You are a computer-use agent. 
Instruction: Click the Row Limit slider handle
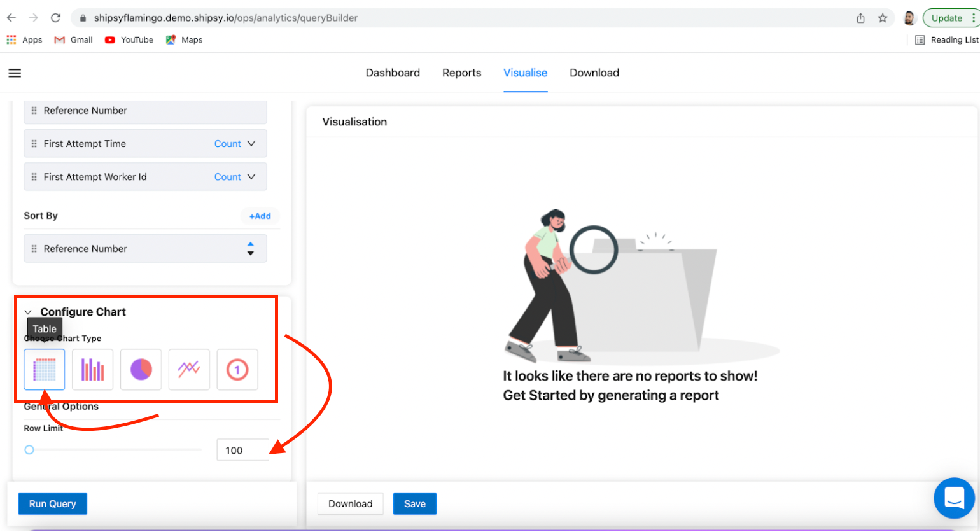tap(29, 450)
